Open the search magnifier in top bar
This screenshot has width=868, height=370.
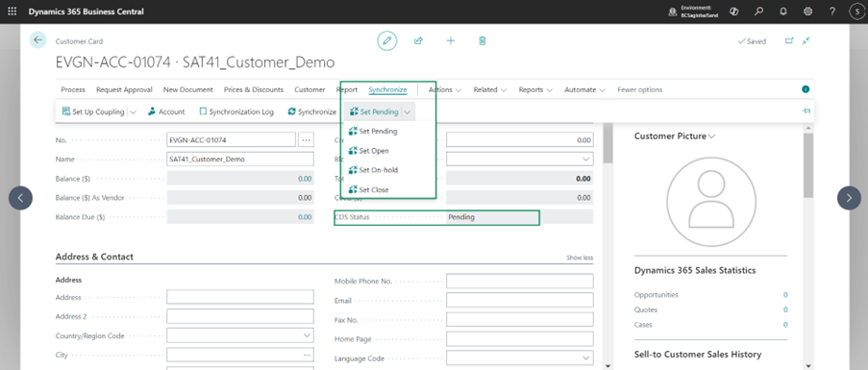click(x=759, y=12)
